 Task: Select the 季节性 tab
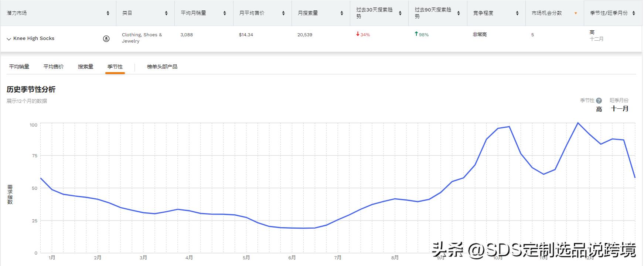115,67
